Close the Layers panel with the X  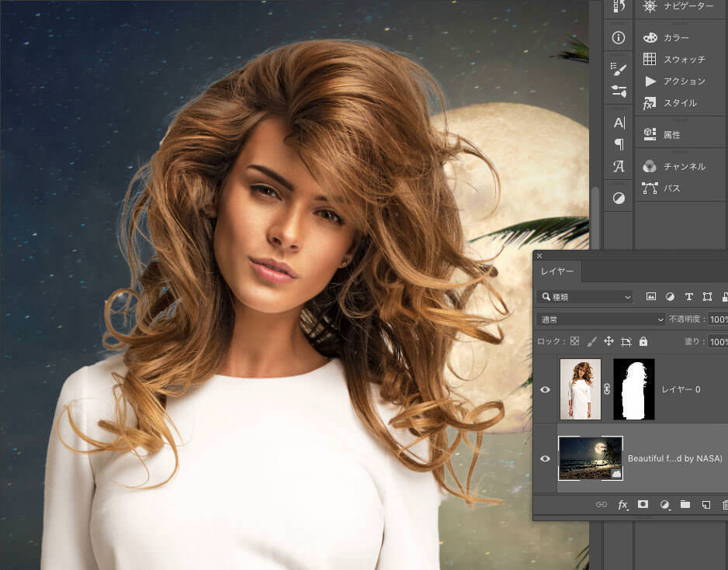(539, 256)
